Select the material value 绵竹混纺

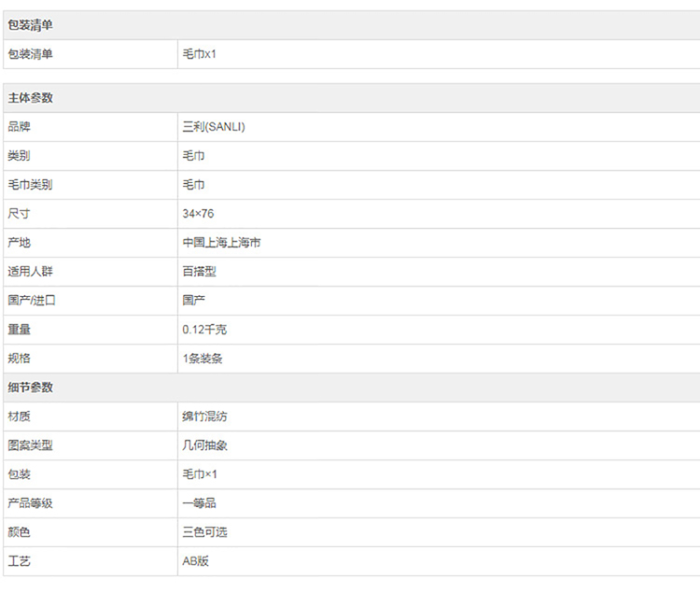pos(205,417)
